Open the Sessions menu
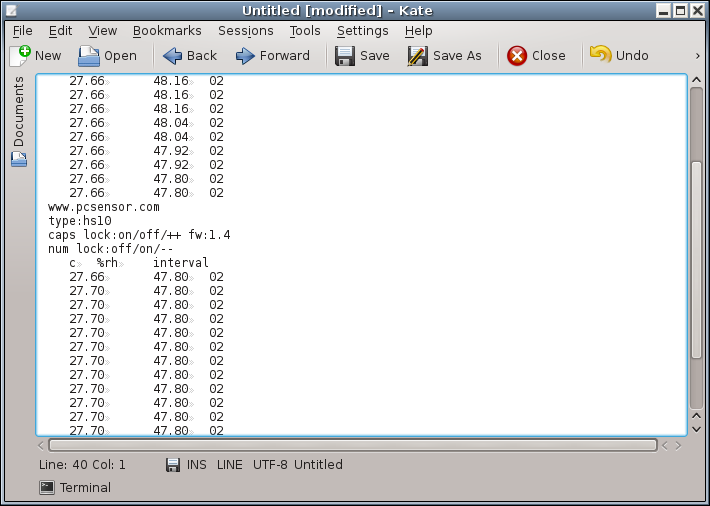The height and width of the screenshot is (506, 710). click(245, 31)
